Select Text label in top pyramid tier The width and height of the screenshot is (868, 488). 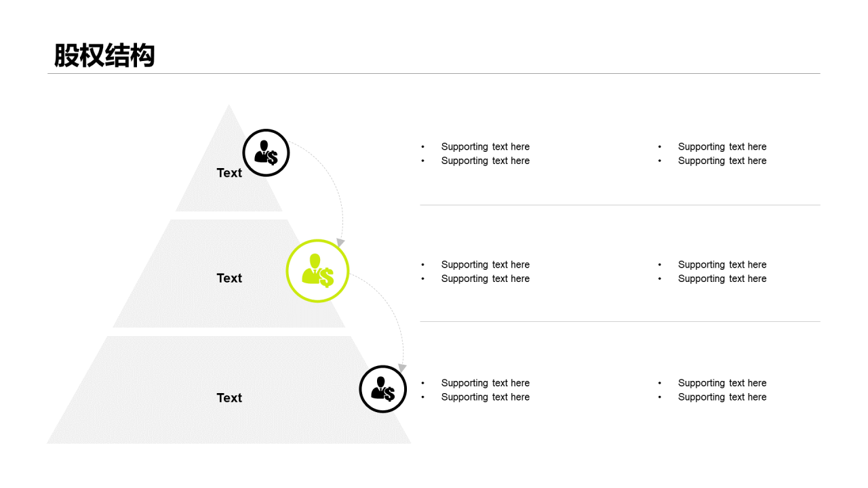[x=229, y=173]
